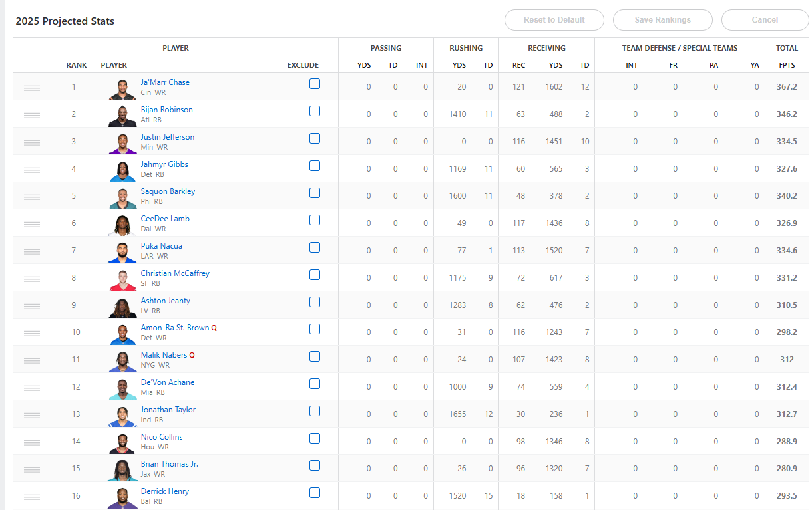Open Ashton Jeanty's player profile

[165, 301]
